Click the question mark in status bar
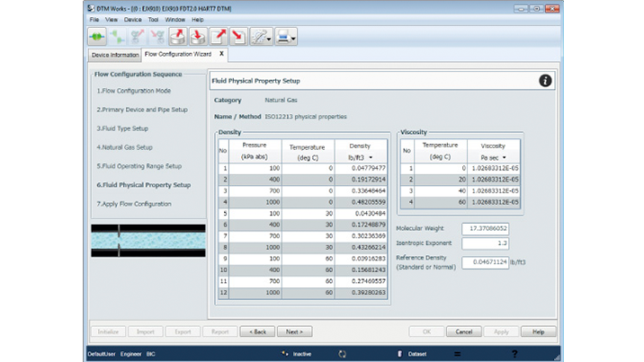Viewport: 644px width, 362px height. click(514, 354)
